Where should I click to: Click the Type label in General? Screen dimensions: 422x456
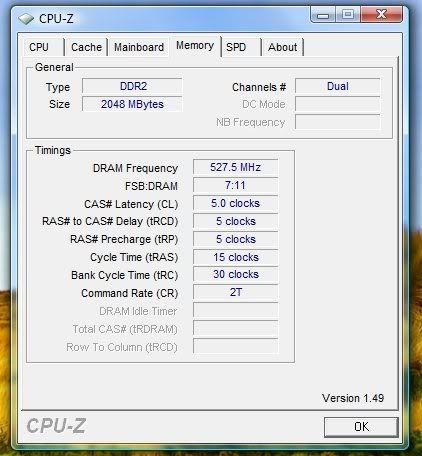click(58, 88)
